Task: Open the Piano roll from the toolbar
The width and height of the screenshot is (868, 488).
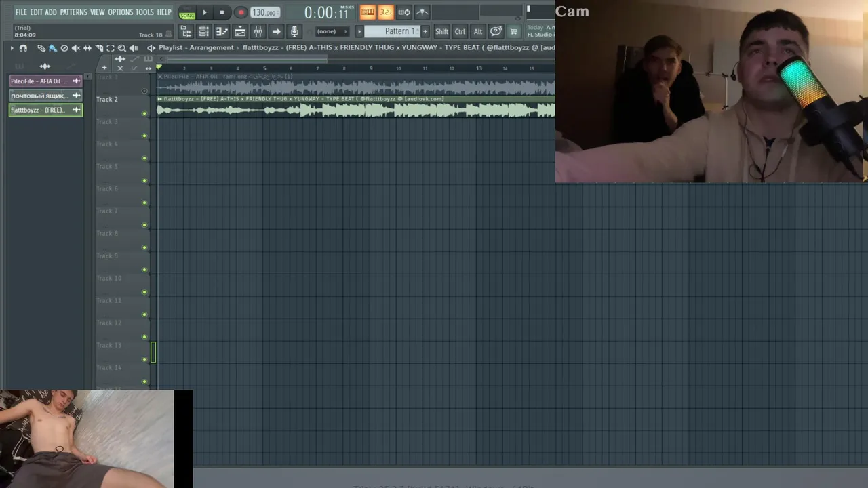Action: pos(222,31)
